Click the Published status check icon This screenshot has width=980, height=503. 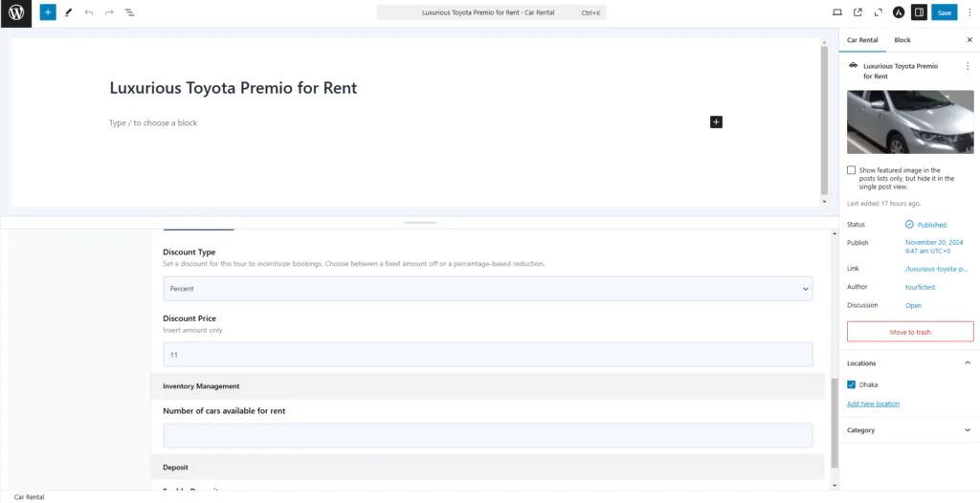(x=909, y=225)
